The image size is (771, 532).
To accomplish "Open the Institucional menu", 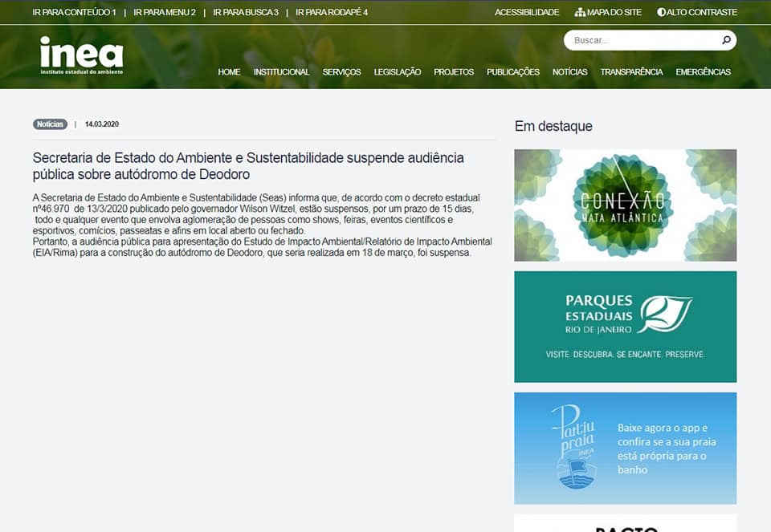I will (x=281, y=72).
